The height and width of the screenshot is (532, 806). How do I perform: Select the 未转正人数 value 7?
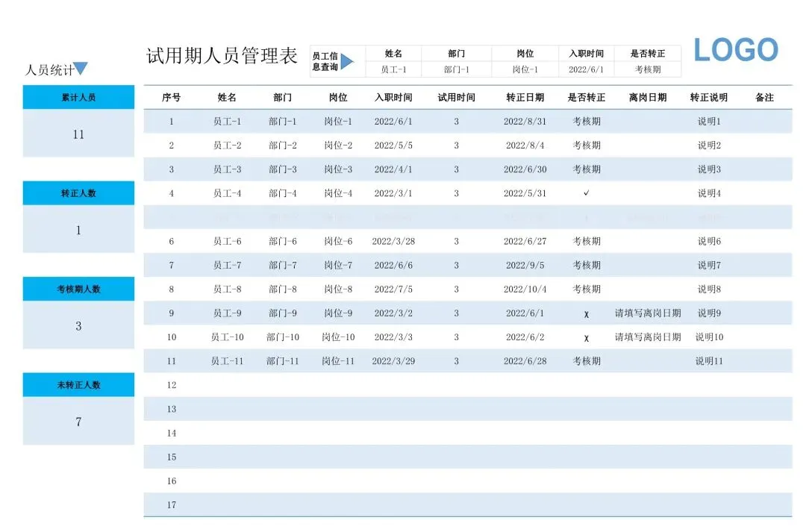coord(78,422)
